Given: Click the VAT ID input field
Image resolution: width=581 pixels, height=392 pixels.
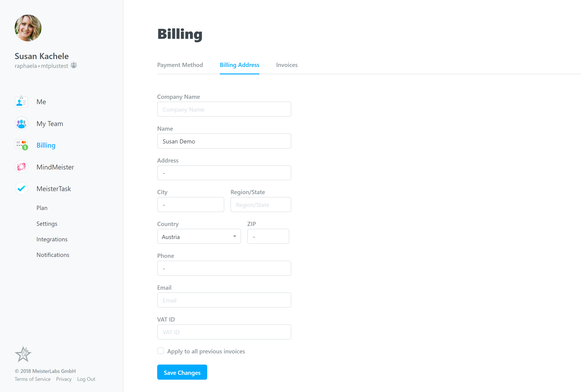Looking at the screenshot, I should (224, 332).
